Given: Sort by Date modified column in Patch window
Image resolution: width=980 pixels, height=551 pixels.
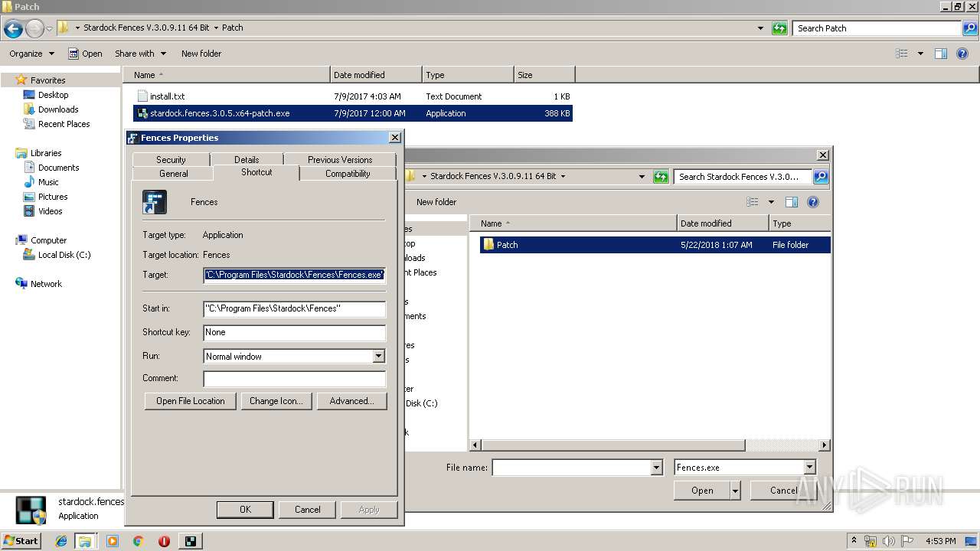Looking at the screenshot, I should point(376,75).
